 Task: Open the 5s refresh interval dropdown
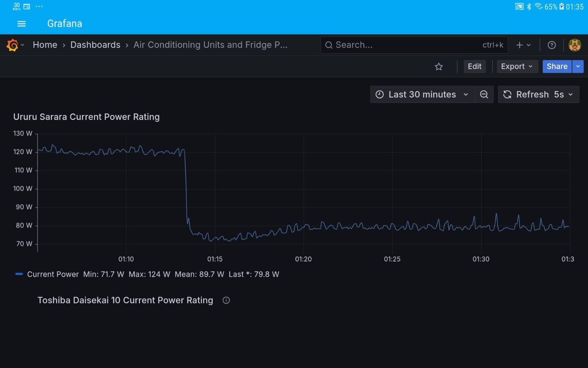564,95
